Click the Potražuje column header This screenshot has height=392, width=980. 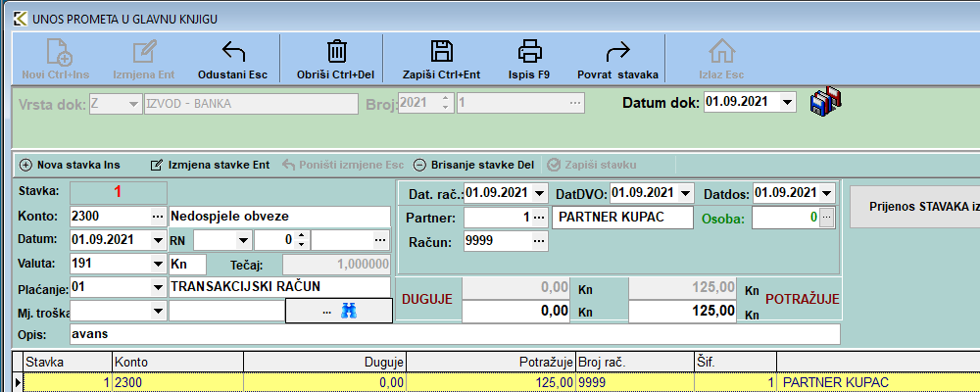click(x=491, y=362)
